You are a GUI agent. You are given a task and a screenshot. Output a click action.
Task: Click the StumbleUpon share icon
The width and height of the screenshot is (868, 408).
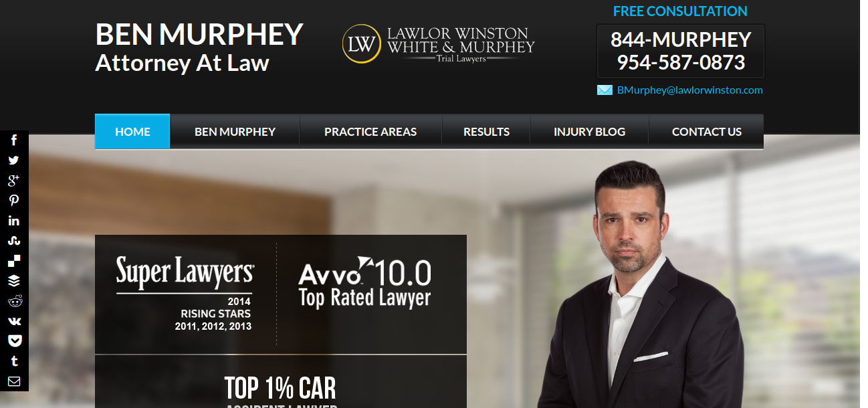(x=14, y=241)
